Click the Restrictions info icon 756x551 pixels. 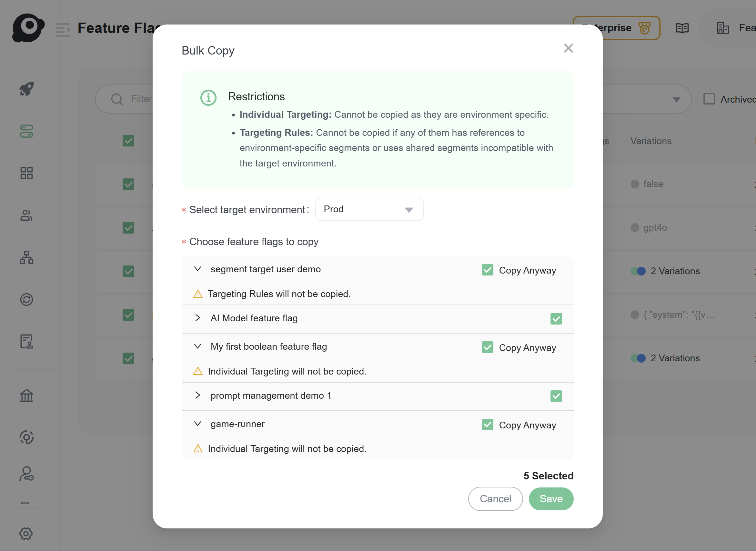click(x=208, y=98)
